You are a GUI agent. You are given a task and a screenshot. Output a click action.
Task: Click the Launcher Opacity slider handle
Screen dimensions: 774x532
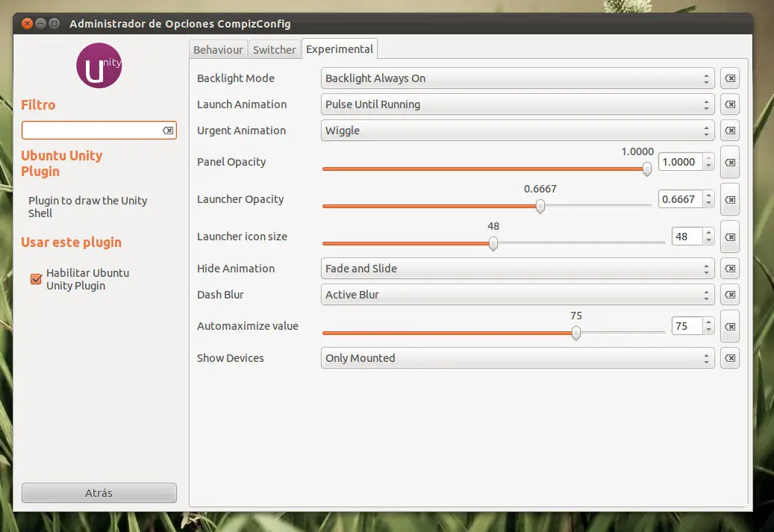540,206
